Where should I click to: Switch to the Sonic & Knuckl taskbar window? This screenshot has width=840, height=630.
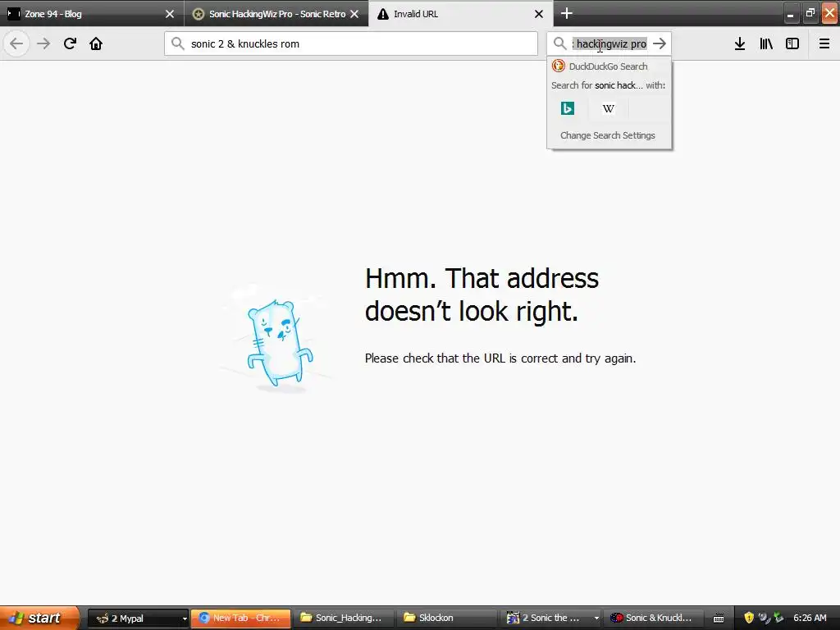(x=654, y=619)
